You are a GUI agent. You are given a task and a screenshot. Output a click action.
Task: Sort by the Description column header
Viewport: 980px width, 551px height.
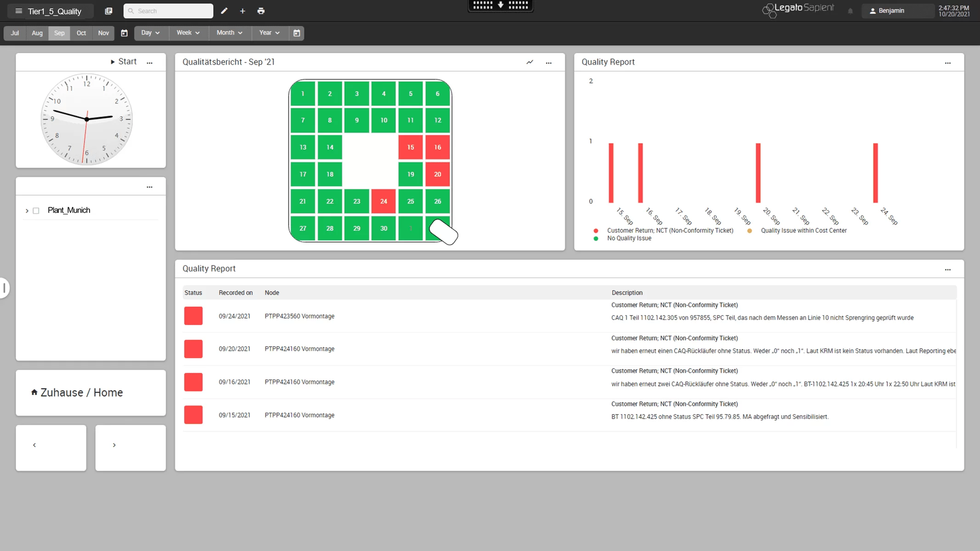pos(627,293)
